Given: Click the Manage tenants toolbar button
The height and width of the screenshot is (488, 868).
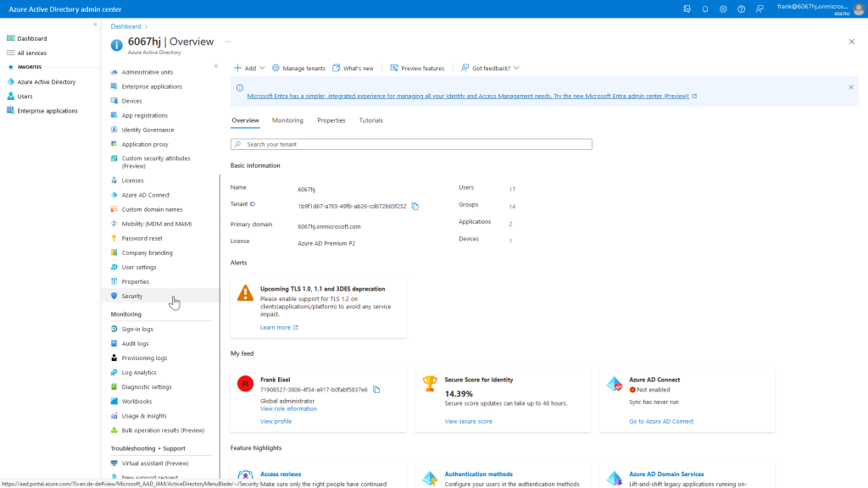Looking at the screenshot, I should coord(298,68).
